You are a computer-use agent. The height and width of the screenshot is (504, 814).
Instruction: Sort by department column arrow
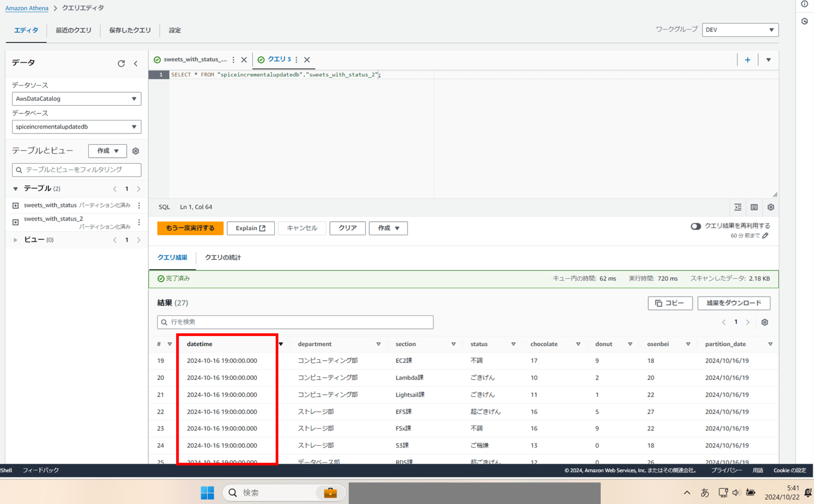(379, 344)
